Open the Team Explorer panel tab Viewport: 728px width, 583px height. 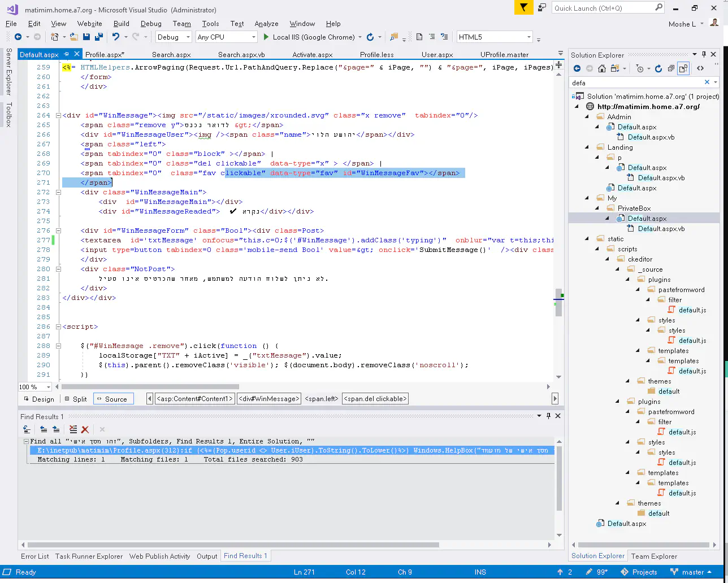click(x=654, y=556)
